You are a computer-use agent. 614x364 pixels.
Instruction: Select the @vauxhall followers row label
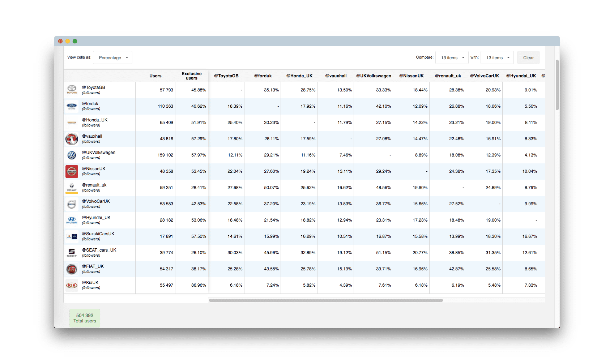coord(92,139)
